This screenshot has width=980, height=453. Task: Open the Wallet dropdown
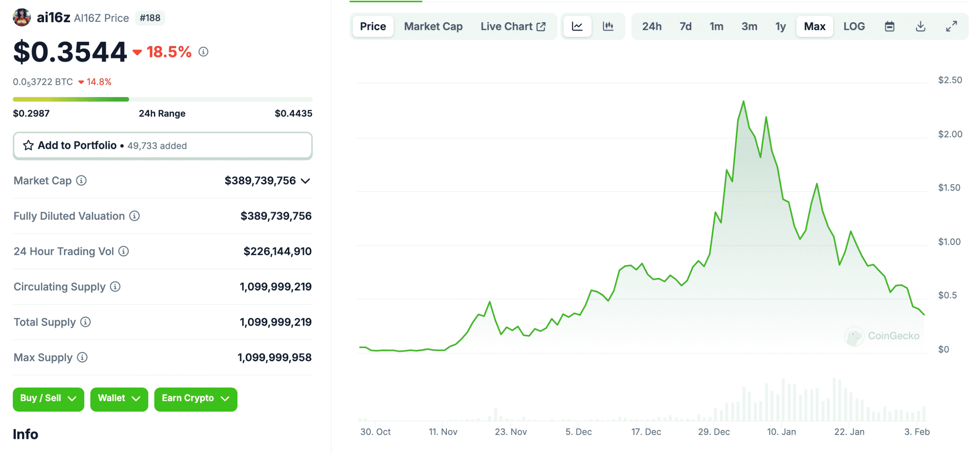click(119, 399)
